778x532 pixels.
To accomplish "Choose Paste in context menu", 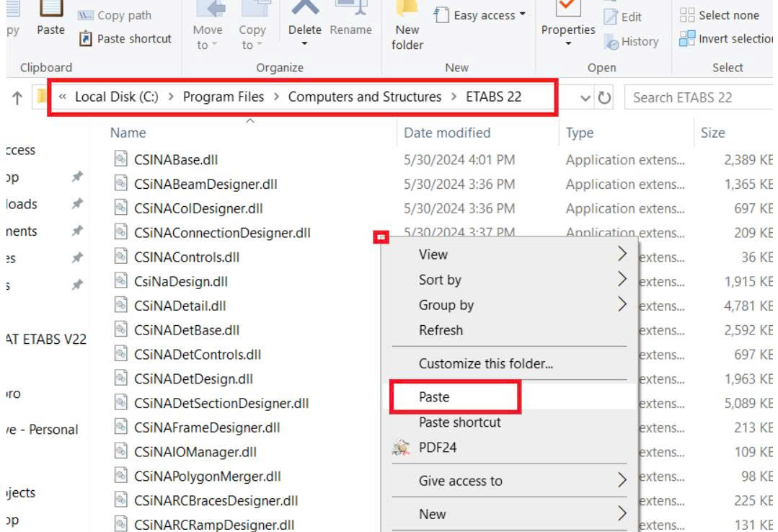I will coord(509,397).
